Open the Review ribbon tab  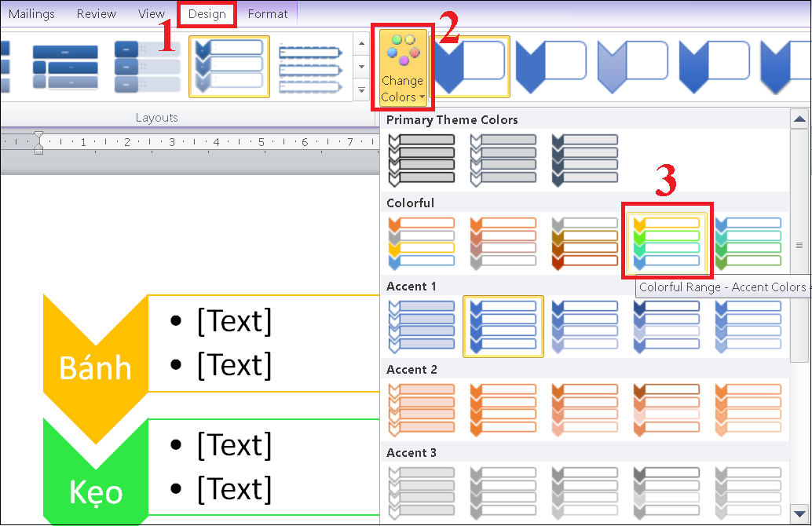(x=97, y=14)
